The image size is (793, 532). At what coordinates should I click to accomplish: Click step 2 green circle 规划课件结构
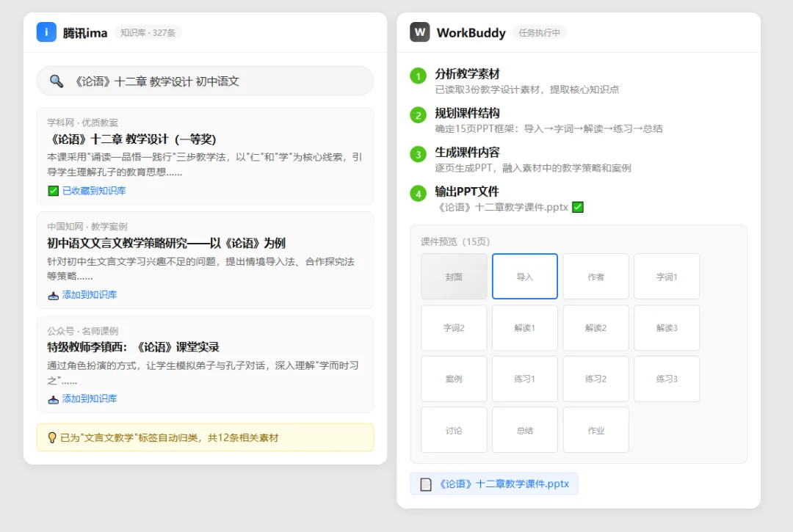tap(419, 115)
